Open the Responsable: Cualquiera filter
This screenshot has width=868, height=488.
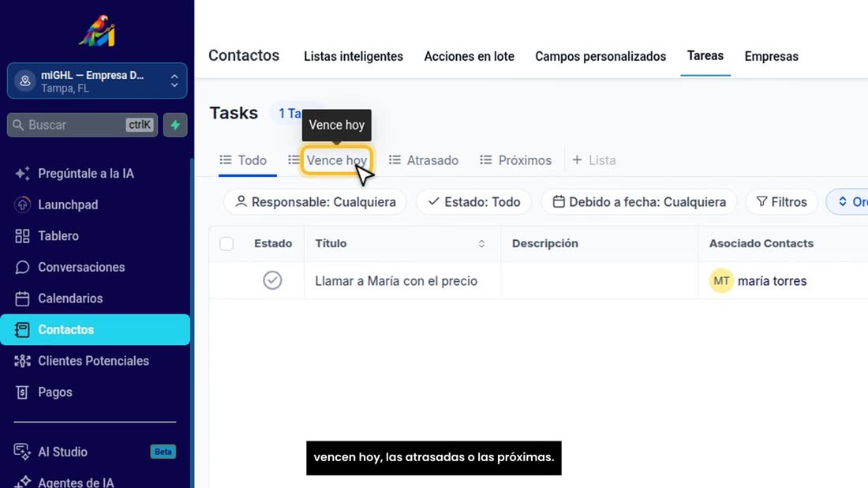[315, 202]
